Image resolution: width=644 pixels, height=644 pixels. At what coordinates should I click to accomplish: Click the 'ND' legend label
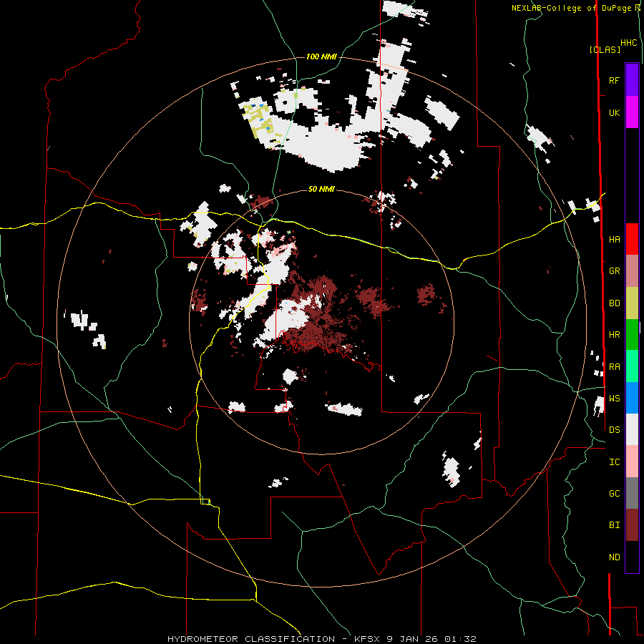tap(614, 557)
